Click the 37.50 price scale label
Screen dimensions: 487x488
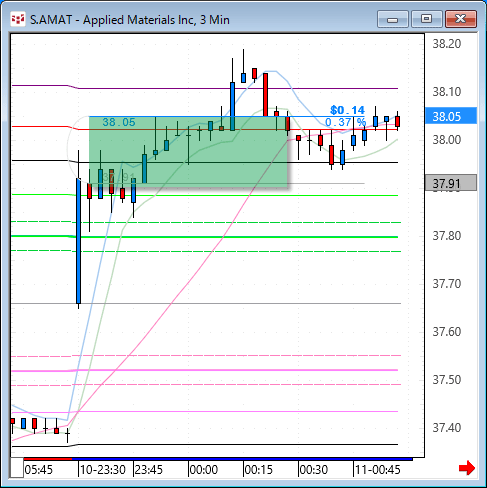(x=447, y=380)
